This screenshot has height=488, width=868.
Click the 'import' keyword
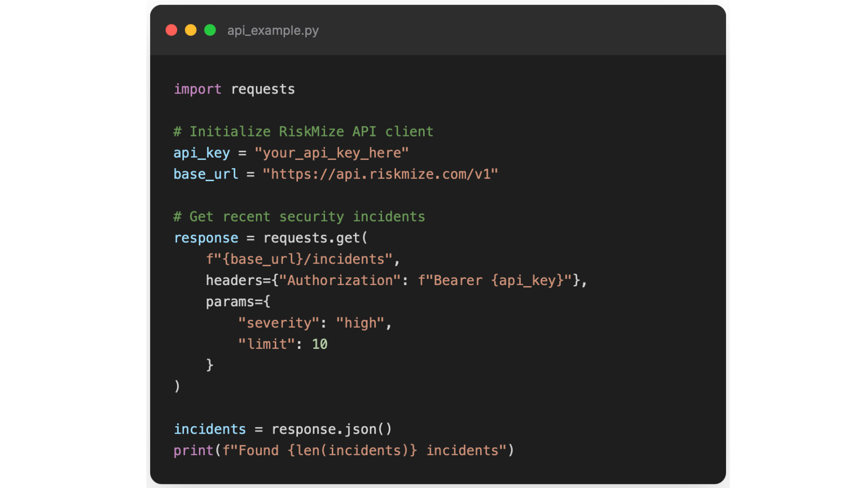(197, 89)
